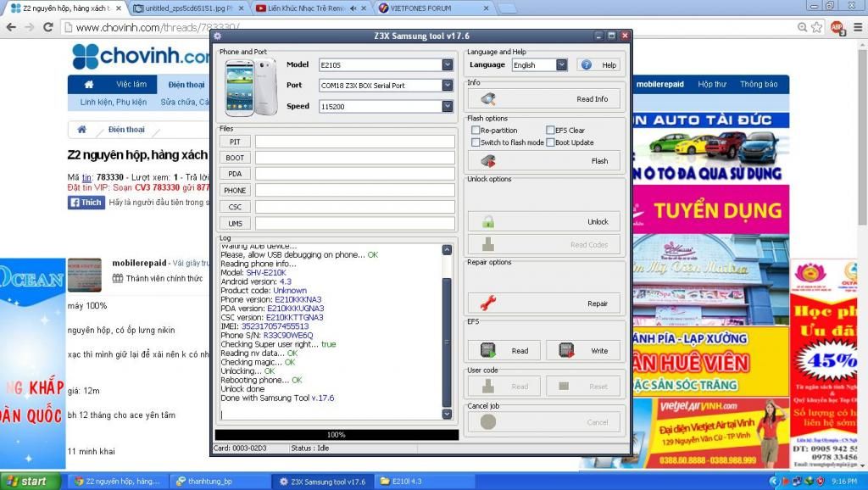The height and width of the screenshot is (490, 868).
Task: Click the Read Info magnifier icon
Action: coord(487,99)
